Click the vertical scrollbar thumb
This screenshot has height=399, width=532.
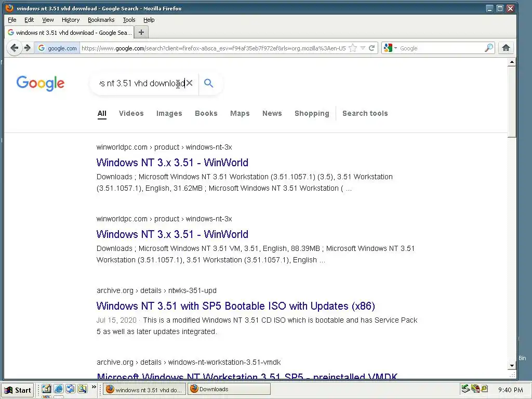pyautogui.click(x=512, y=102)
